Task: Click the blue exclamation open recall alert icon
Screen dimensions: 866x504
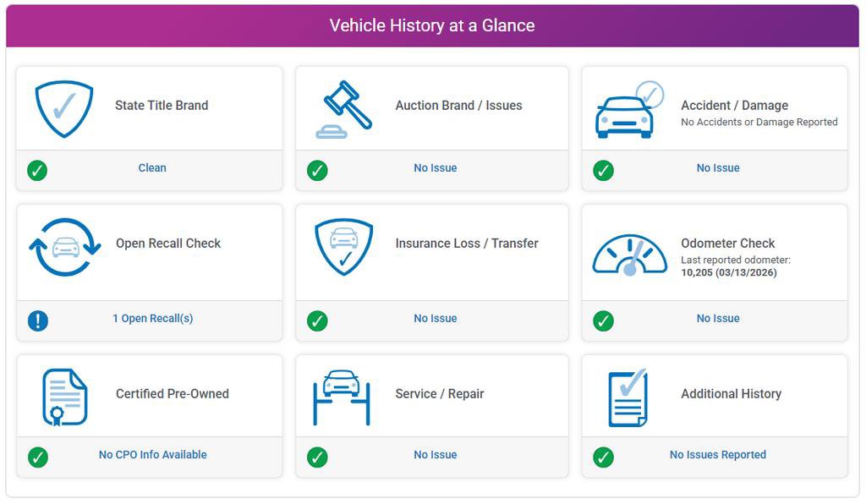Action: coord(37,320)
